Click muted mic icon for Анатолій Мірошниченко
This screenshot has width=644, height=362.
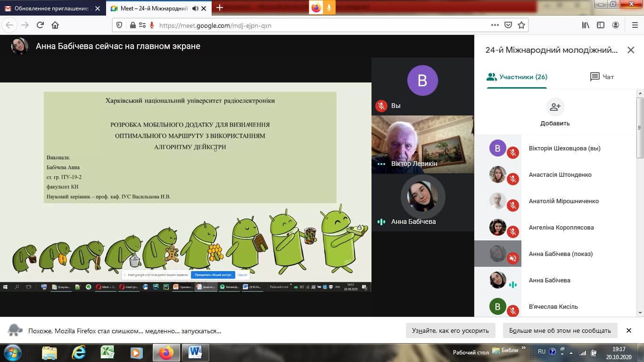point(513,206)
